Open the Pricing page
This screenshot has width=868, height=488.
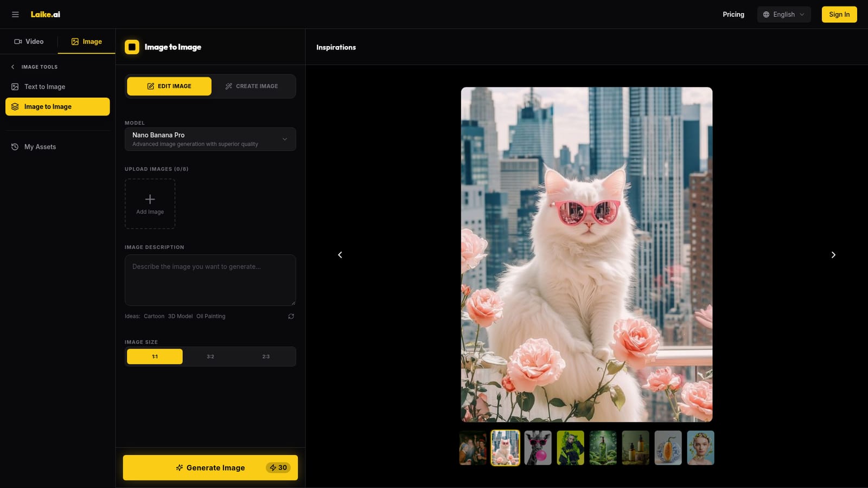(733, 15)
